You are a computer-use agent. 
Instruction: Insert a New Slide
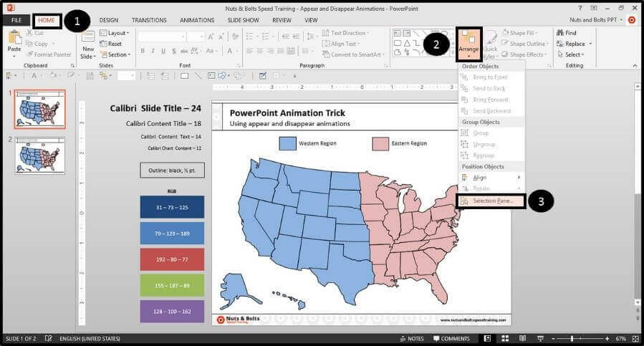point(88,44)
